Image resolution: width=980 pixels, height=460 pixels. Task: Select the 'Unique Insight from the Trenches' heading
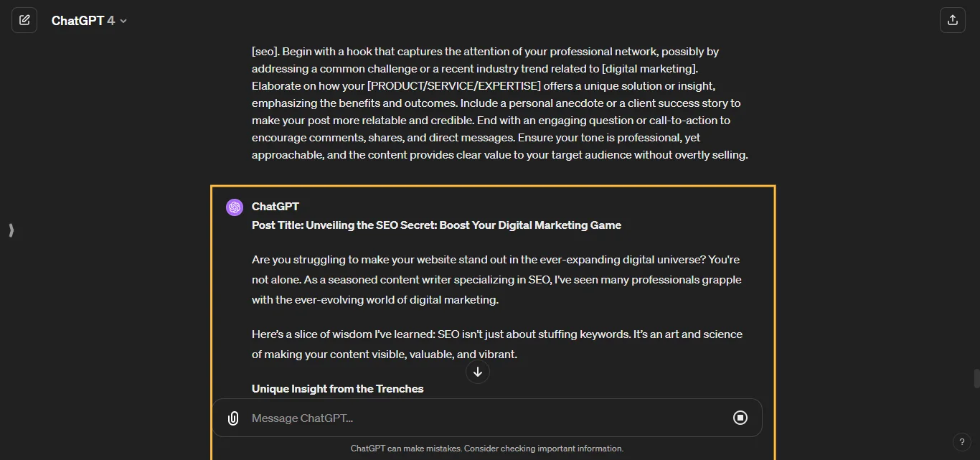[337, 388]
